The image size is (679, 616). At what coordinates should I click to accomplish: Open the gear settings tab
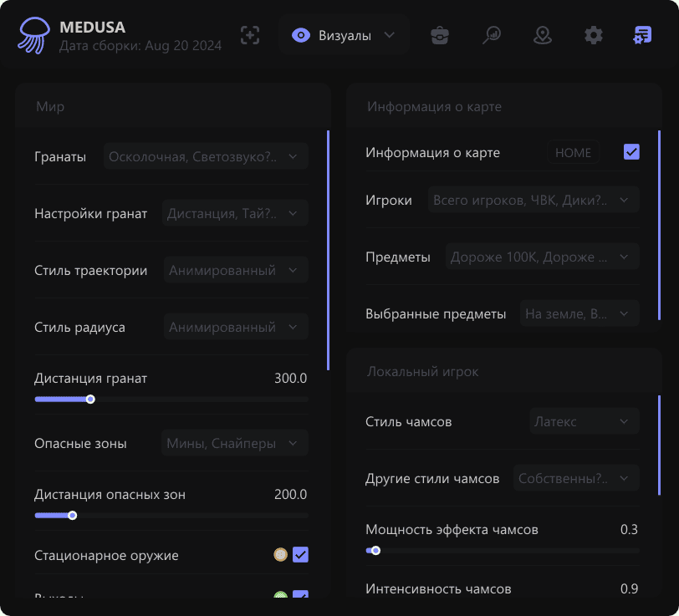594,35
